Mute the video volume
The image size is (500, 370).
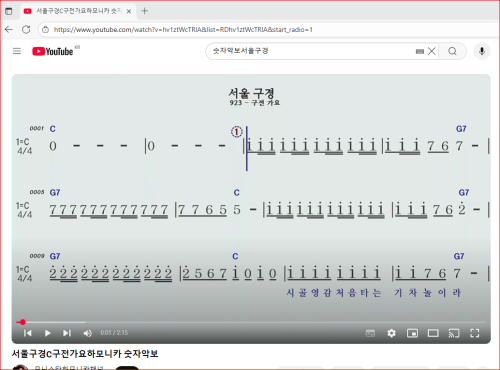click(87, 333)
